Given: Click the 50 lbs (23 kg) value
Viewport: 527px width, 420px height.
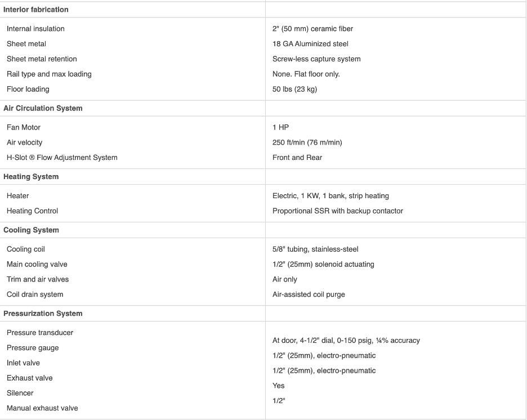Looking at the screenshot, I should [294, 90].
